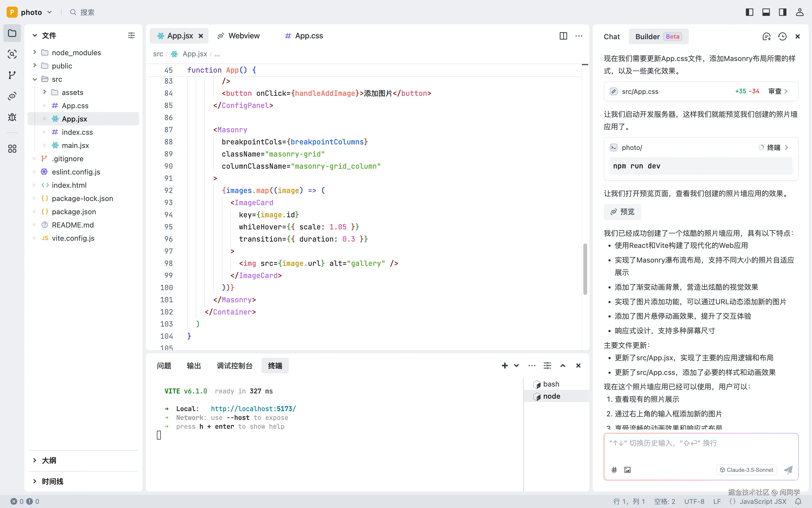Screen dimensions: 812x508
Task: Switch to the 调试控制台 tab
Action: point(234,366)
